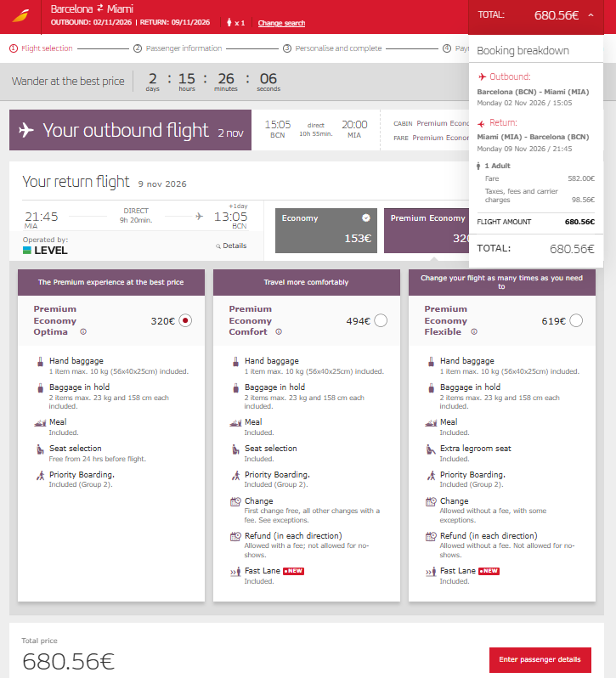This screenshot has height=678, width=616.
Task: Click the Baggage in hold icon in Flexible card
Action: 431,388
